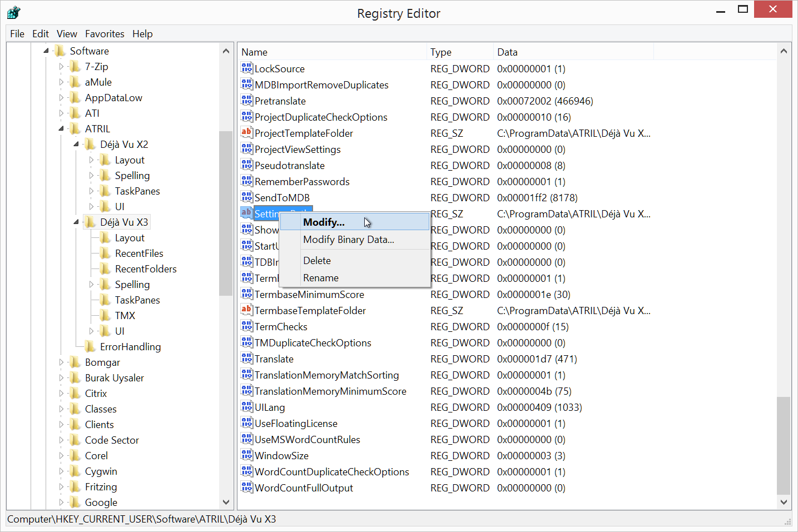The width and height of the screenshot is (798, 532).
Task: Click the RememberPasswords value icon
Action: (247, 181)
